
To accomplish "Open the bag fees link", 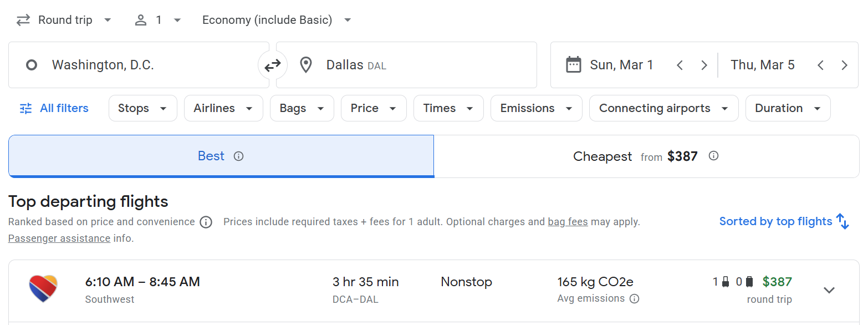I will tap(568, 222).
